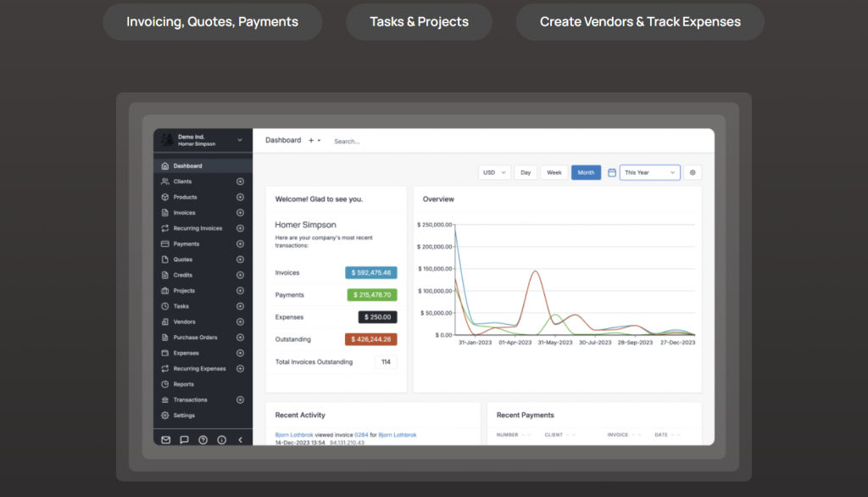
Task: Expand the This Year date range dropdown
Action: click(649, 172)
